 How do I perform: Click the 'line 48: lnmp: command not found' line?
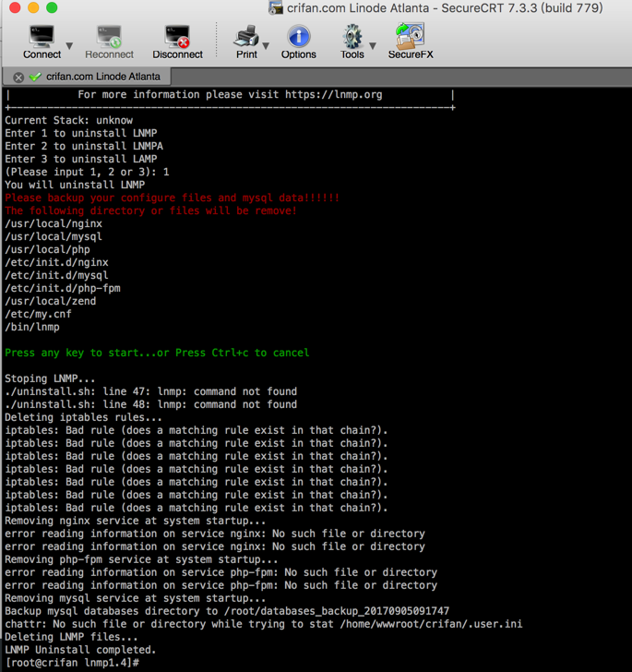[150, 404]
